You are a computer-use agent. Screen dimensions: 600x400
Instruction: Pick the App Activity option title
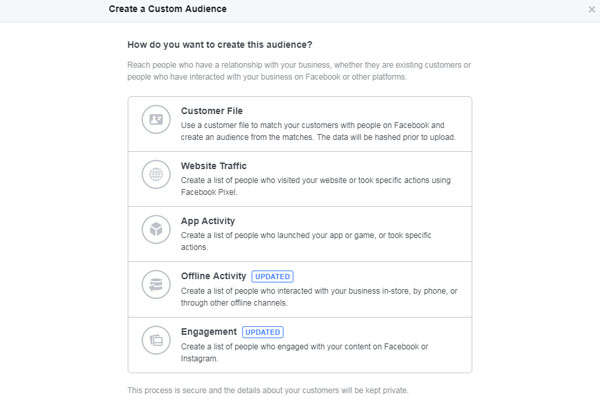(208, 221)
